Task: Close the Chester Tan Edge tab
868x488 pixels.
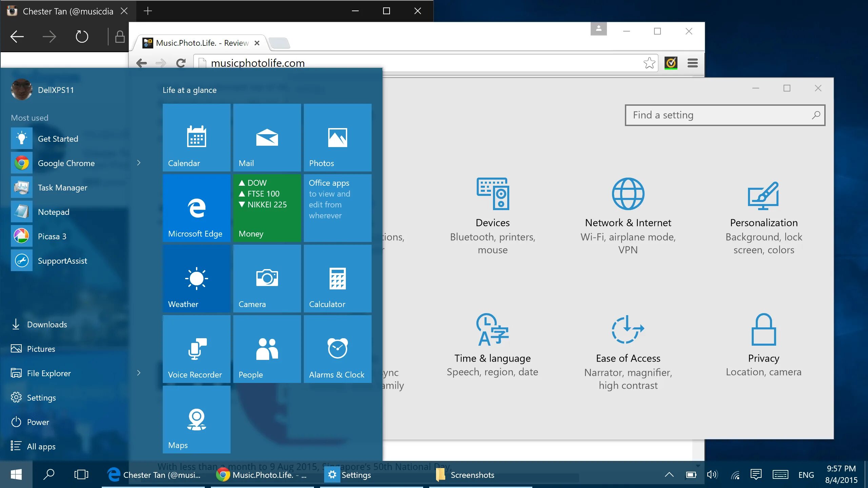Action: [124, 11]
